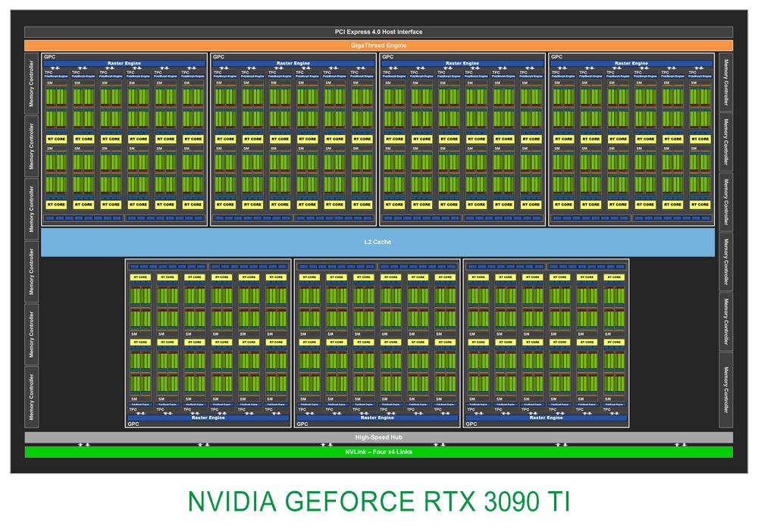
Task: Expand a TPC column in the third GPC
Action: click(387, 74)
